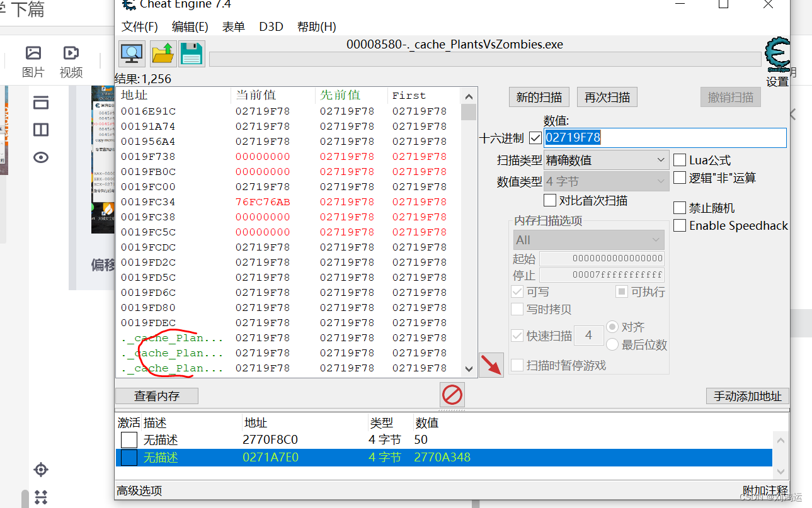
Task: Open 高级选项 at bottom left
Action: 139,490
